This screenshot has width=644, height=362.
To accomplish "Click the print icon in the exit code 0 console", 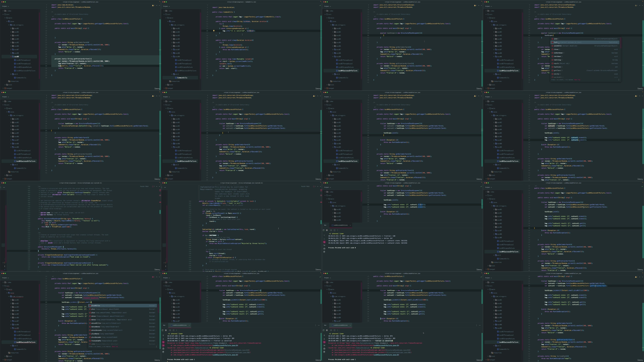I will (324, 248).
